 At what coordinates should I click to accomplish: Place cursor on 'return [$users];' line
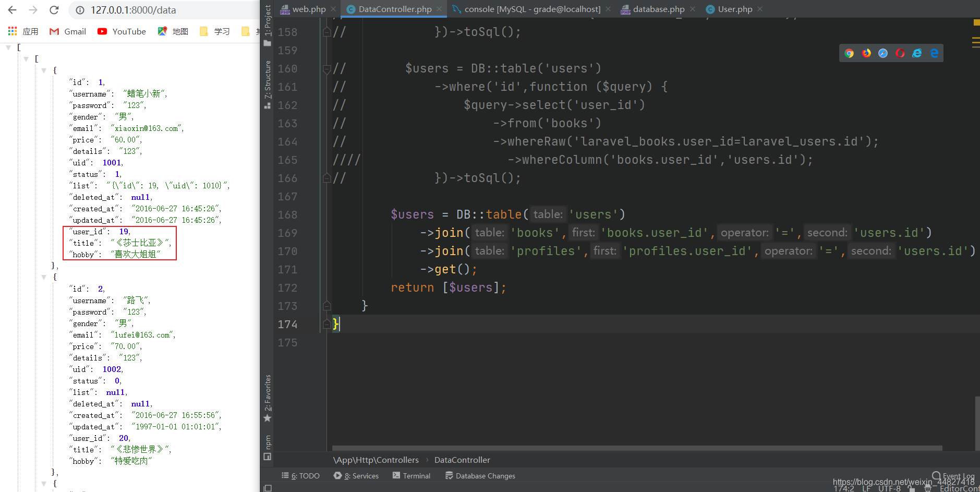coord(449,287)
